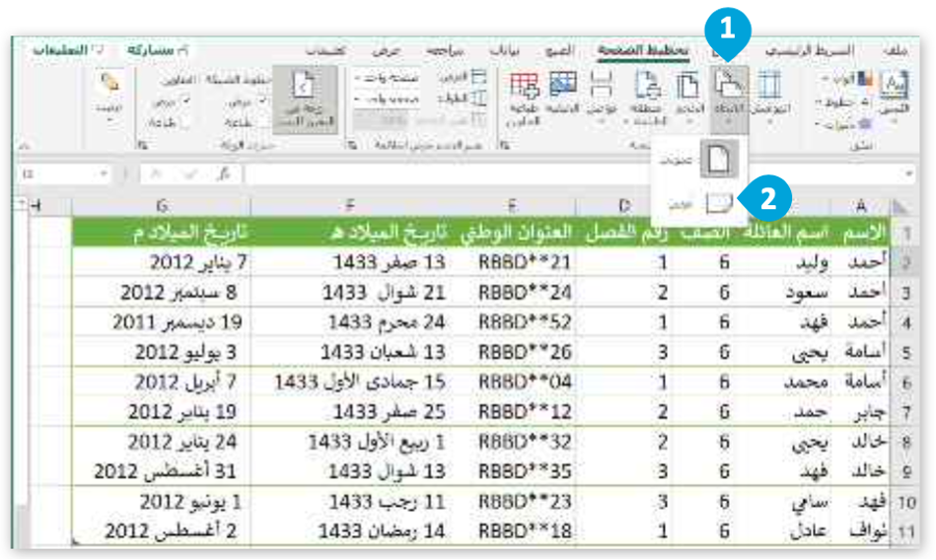This screenshot has height=560, width=936.
Task: Open the theme Colors menu
Action: [x=846, y=79]
